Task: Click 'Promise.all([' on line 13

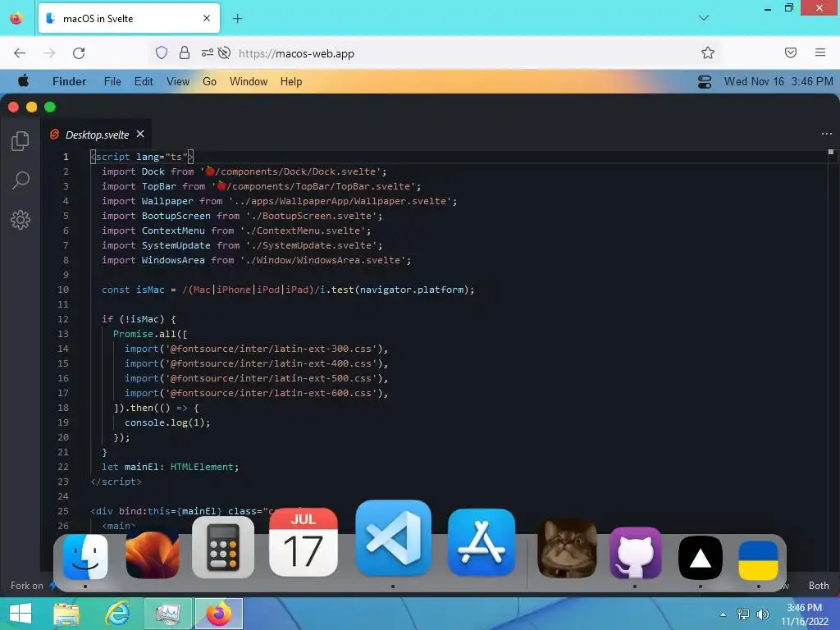Action: [150, 334]
